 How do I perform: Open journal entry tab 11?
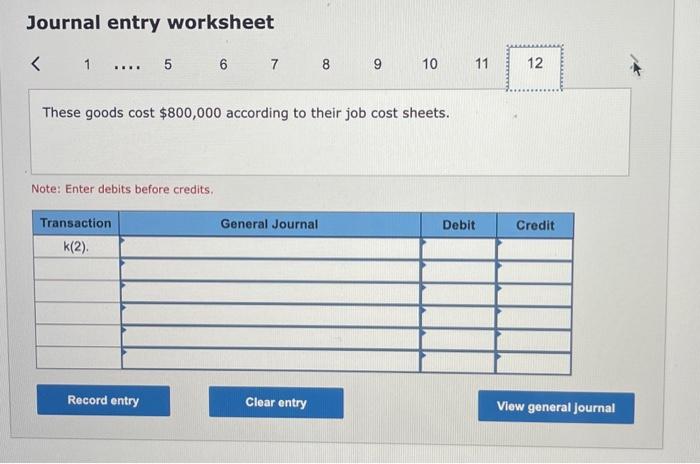[482, 63]
